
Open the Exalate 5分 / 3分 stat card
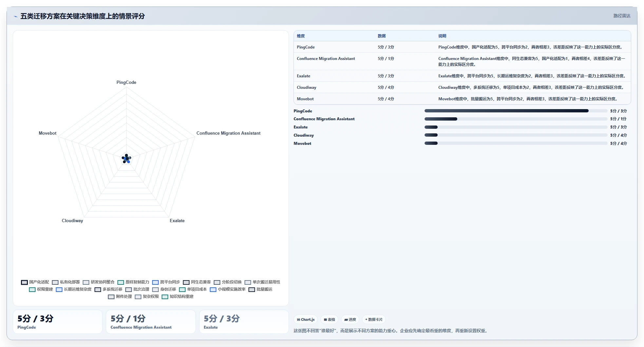(x=244, y=322)
